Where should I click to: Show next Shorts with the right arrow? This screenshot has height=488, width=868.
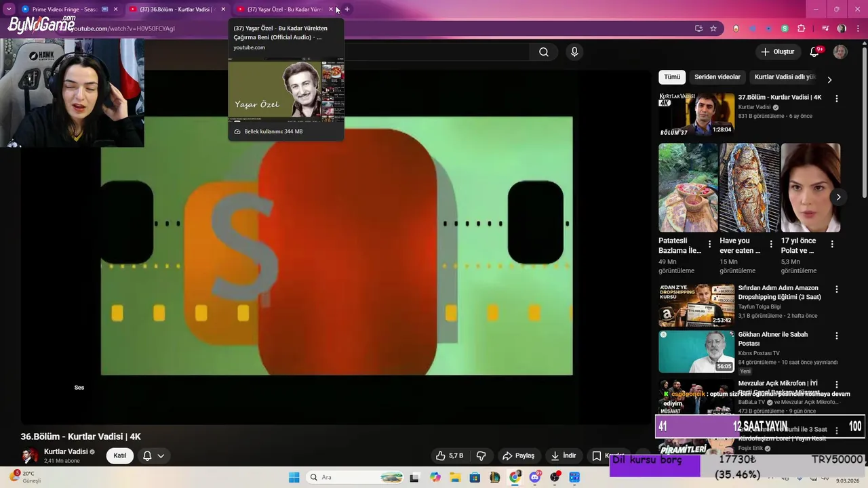(838, 197)
